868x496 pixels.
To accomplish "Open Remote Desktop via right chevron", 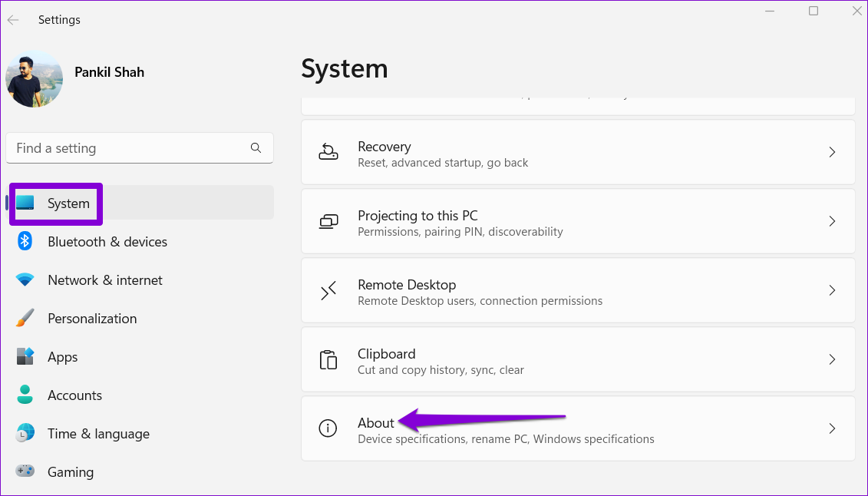I will [832, 290].
